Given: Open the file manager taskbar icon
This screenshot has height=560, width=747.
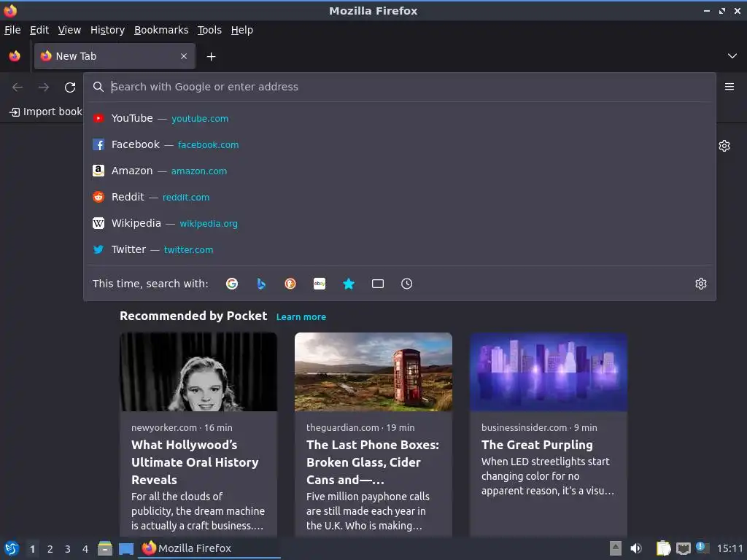Looking at the screenshot, I should (x=105, y=548).
